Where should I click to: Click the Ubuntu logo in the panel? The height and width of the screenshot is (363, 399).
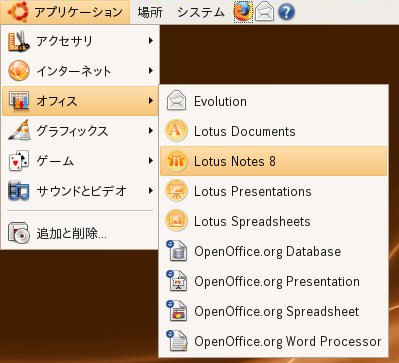[x=19, y=12]
